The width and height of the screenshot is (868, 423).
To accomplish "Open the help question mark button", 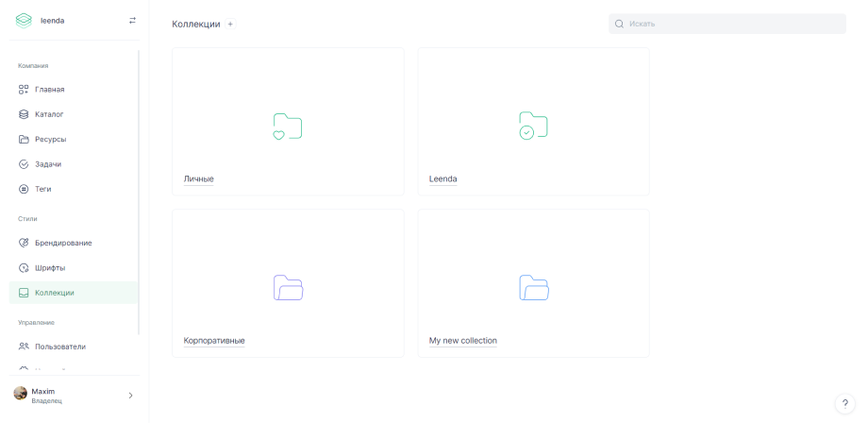I will click(x=844, y=403).
